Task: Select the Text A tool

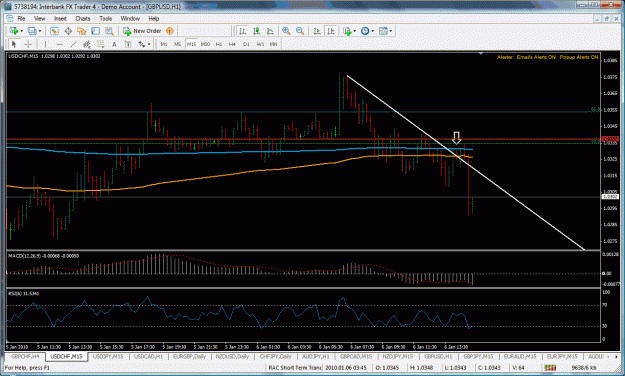Action: click(x=114, y=44)
